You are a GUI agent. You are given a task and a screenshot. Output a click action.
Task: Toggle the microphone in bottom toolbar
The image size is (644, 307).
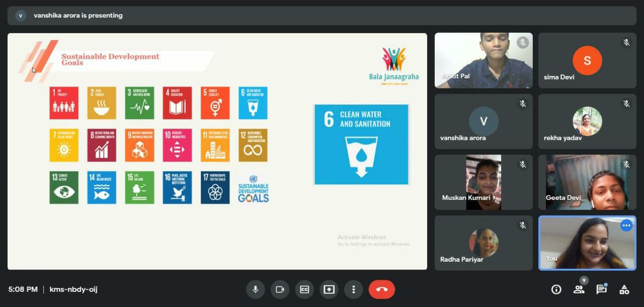[256, 289]
